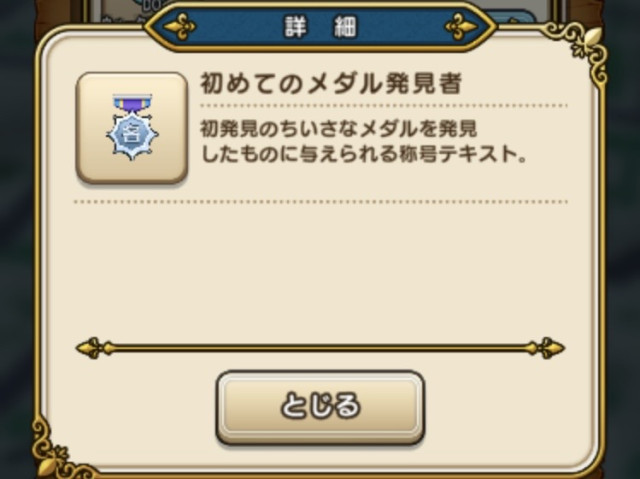This screenshot has height=479, width=640.
Task: Click the とじる close button
Action: (x=320, y=407)
